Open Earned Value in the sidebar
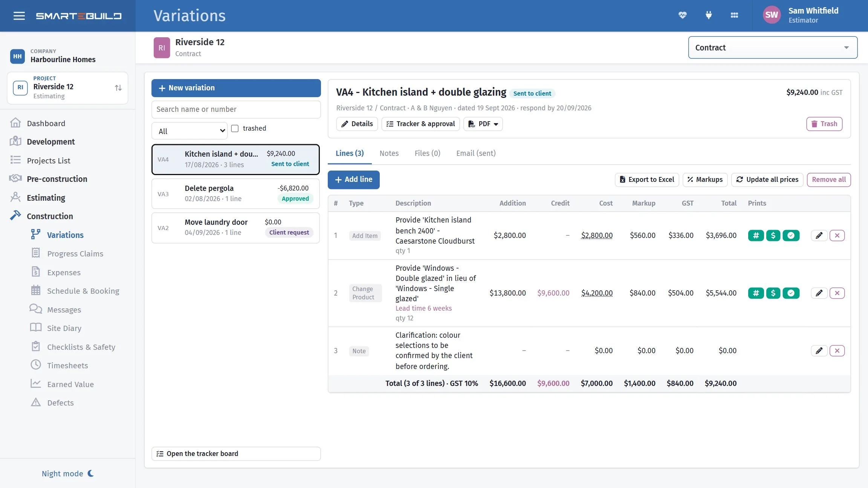The height and width of the screenshot is (488, 868). pos(70,384)
